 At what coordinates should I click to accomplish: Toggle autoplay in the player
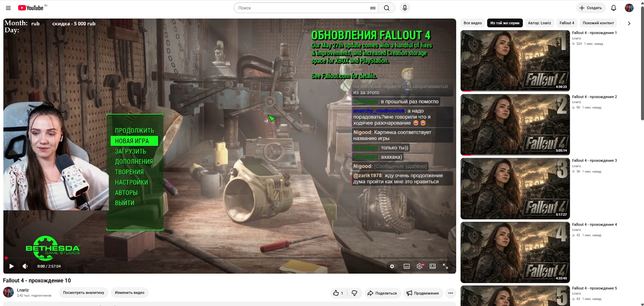[392, 266]
